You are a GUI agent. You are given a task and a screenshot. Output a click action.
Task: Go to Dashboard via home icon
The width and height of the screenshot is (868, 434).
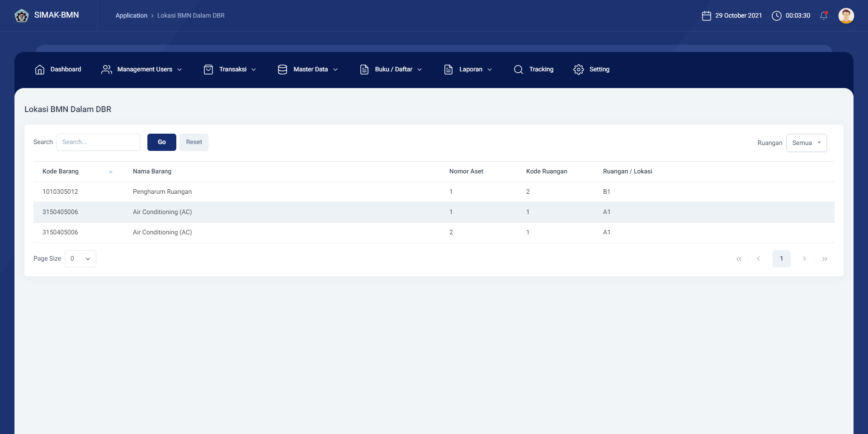40,70
